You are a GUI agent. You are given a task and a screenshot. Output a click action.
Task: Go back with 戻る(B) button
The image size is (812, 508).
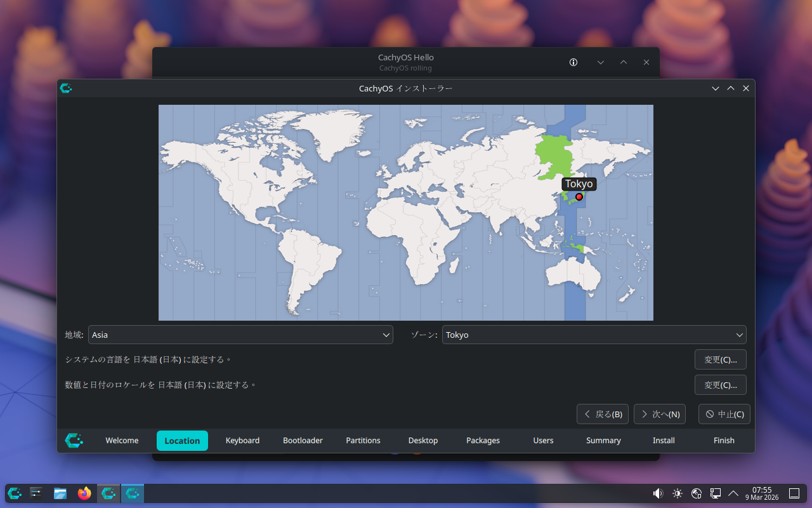pyautogui.click(x=603, y=414)
